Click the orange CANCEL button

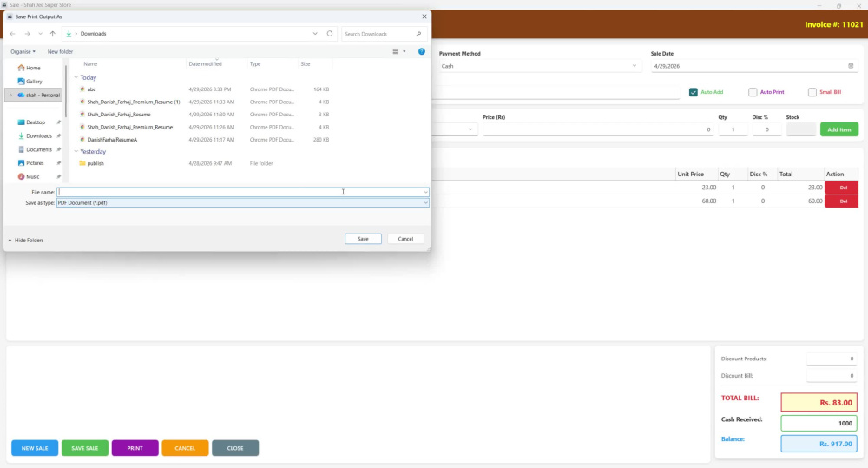coord(185,448)
